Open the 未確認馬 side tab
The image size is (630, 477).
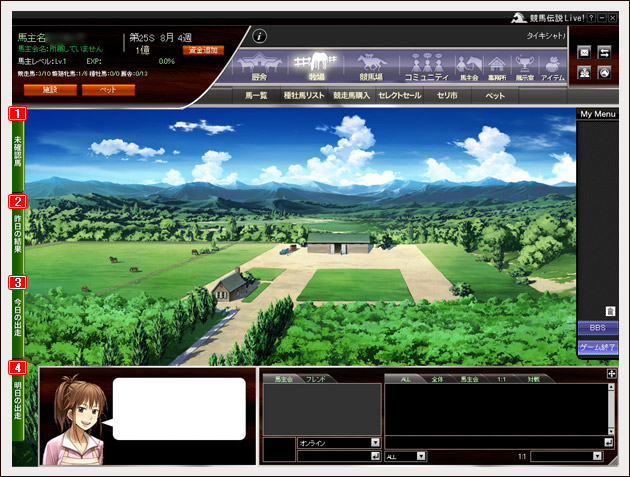pos(18,153)
